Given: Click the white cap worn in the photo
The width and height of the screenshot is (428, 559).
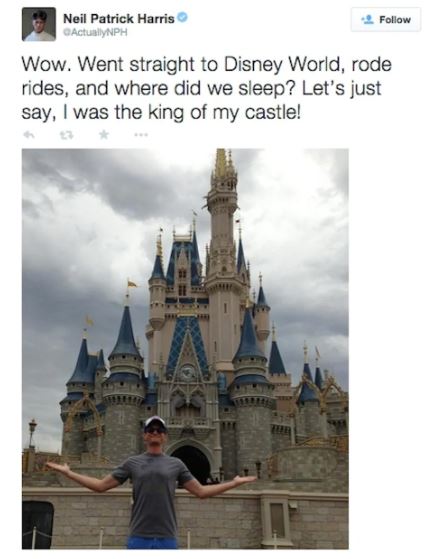Looking at the screenshot, I should coord(155,422).
